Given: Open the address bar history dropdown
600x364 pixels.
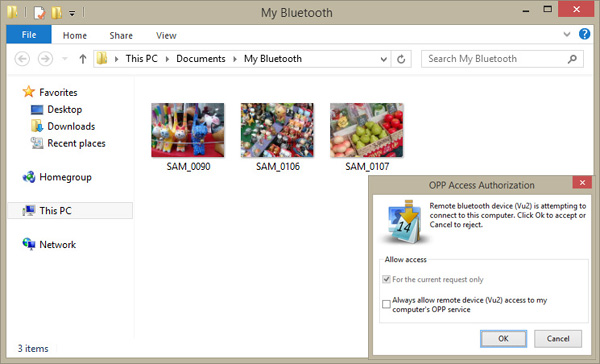Looking at the screenshot, I should coord(383,59).
